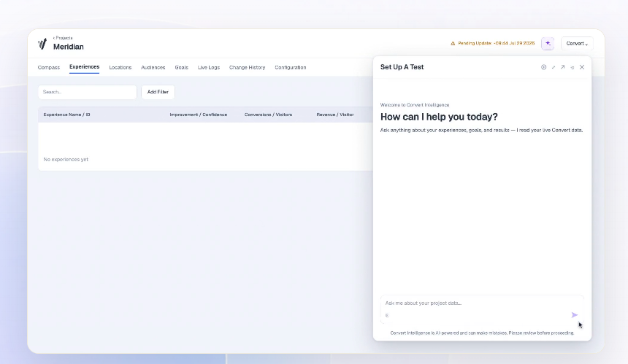This screenshot has height=364, width=628.
Task: Send the chat message with arrow icon
Action: pyautogui.click(x=575, y=315)
